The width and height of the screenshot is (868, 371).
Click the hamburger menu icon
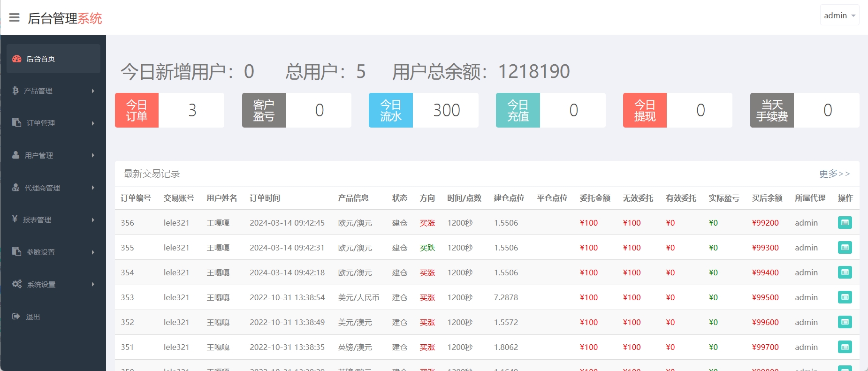pyautogui.click(x=15, y=18)
